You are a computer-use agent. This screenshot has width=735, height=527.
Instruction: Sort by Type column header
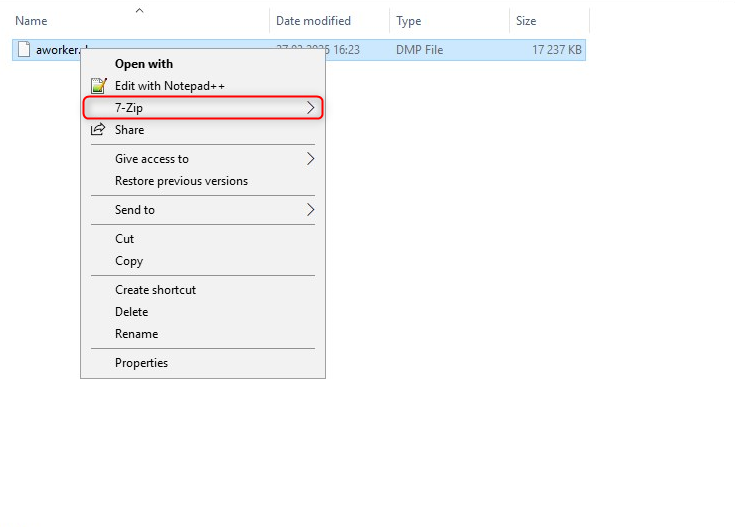point(408,21)
